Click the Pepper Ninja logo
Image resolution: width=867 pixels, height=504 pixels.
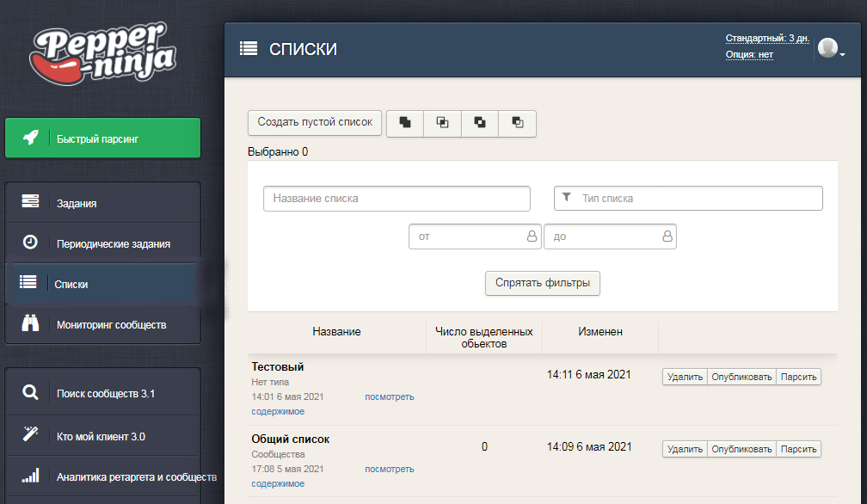pyautogui.click(x=102, y=53)
